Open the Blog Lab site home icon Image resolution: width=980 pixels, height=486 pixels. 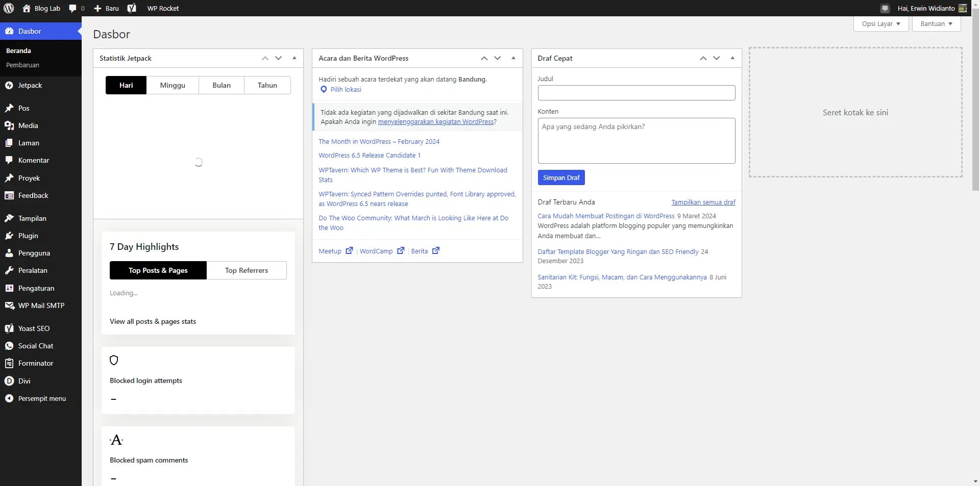click(27, 8)
